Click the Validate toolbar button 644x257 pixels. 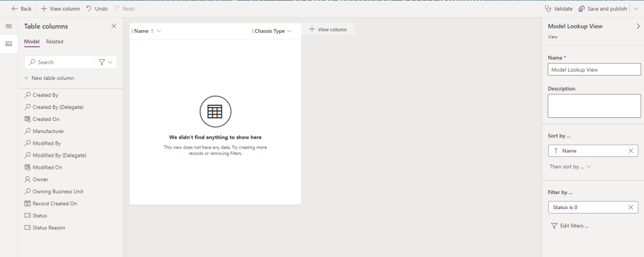point(558,9)
